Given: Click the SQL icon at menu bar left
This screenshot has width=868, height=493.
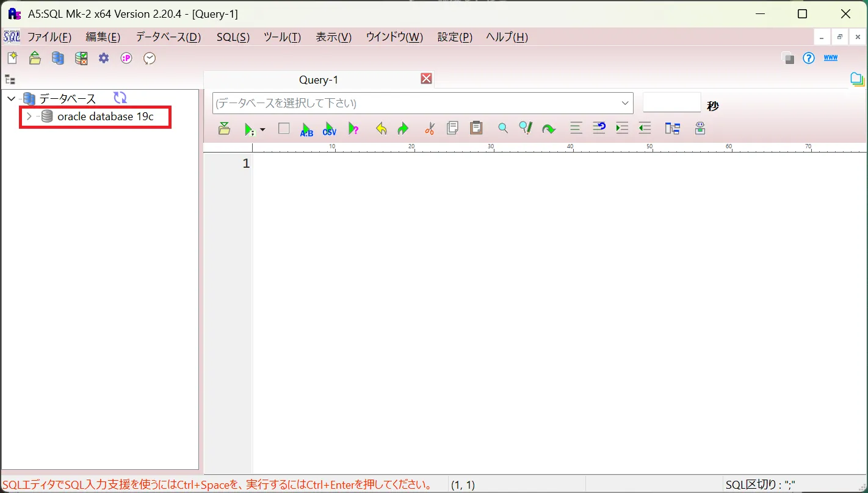Looking at the screenshot, I should pos(12,37).
